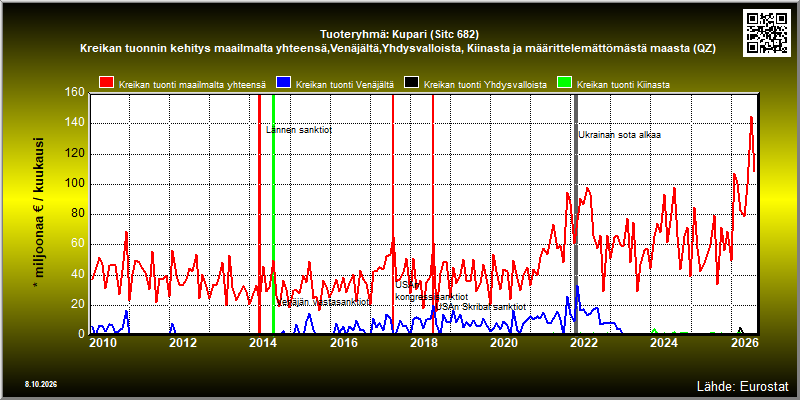Click the y-axis value 100
The width and height of the screenshot is (800, 400).
tap(75, 184)
